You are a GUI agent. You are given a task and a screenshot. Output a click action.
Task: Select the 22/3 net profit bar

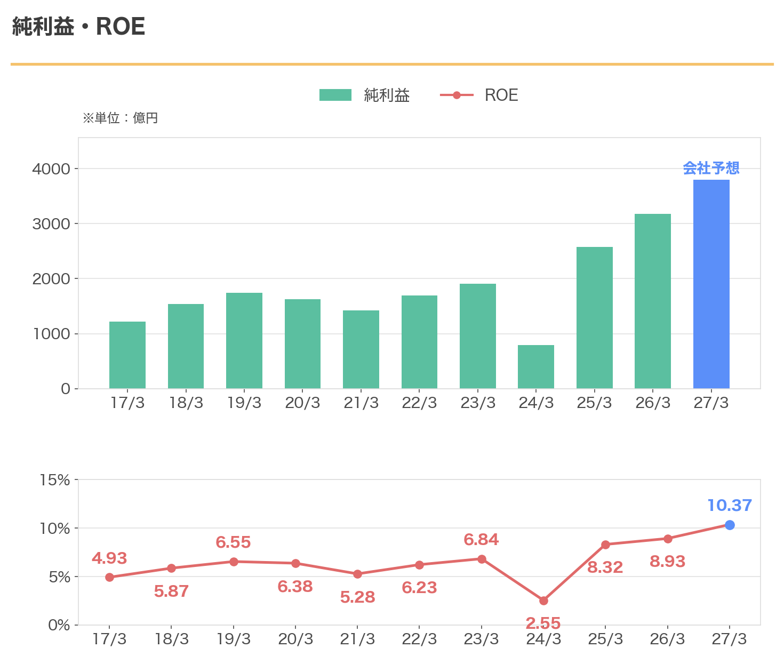(x=419, y=342)
